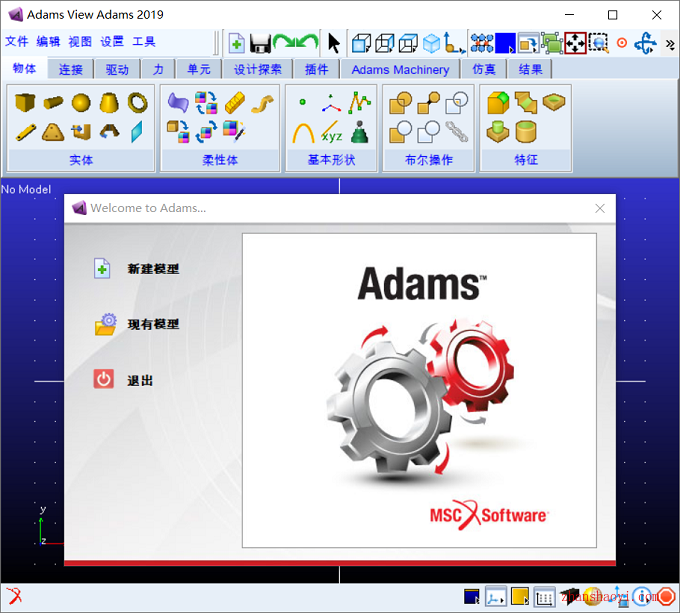Image resolution: width=680 pixels, height=613 pixels.
Task: Switch to the 结果 tab
Action: (530, 69)
